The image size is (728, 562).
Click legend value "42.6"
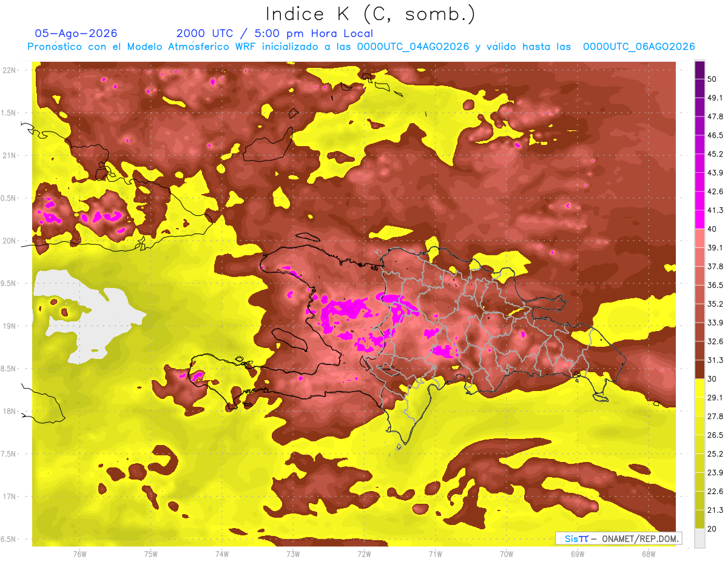pos(715,192)
